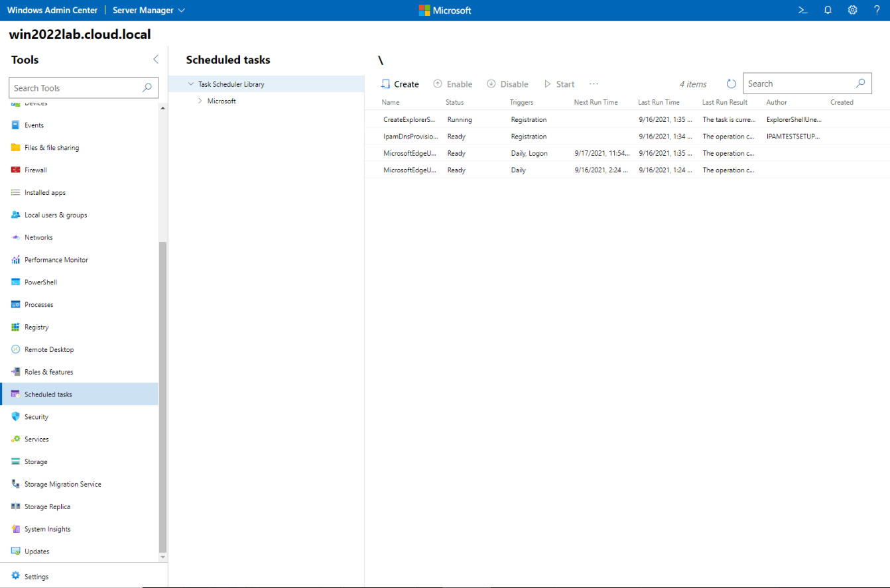Click the Updates tool icon
The width and height of the screenshot is (890, 588).
click(x=16, y=552)
